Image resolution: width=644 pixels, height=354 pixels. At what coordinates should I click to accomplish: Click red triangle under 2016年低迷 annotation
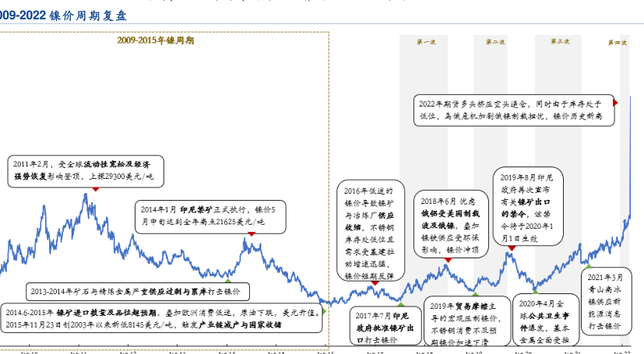click(375, 283)
